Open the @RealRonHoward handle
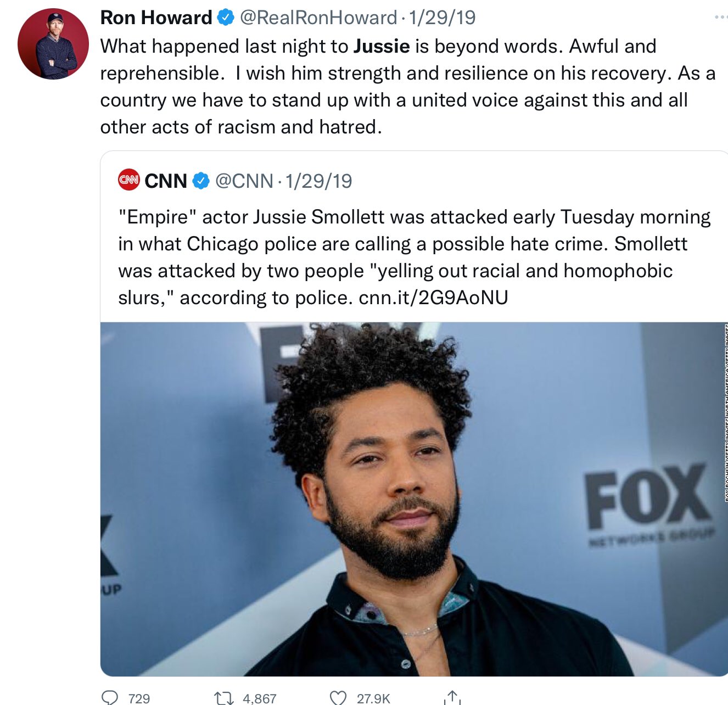 coord(318,18)
